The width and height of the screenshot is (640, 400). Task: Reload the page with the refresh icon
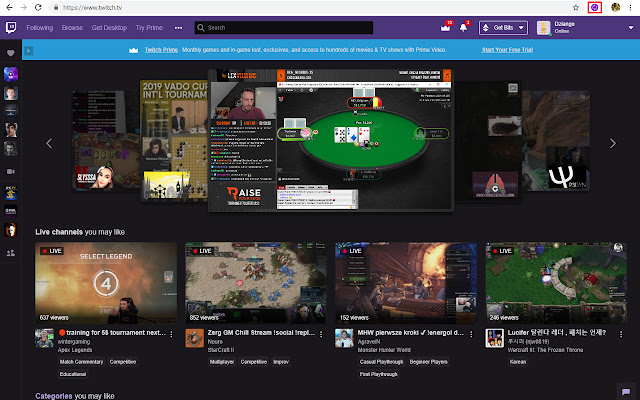pos(38,7)
